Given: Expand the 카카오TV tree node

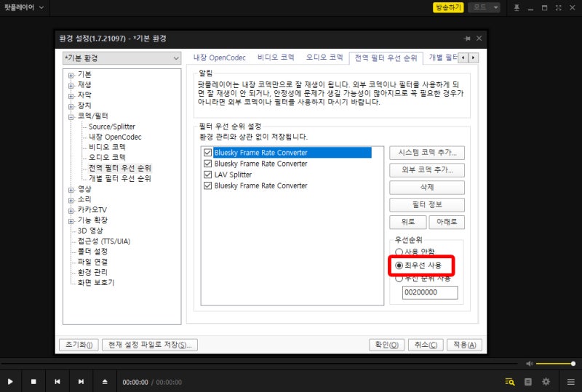Looking at the screenshot, I should [71, 211].
